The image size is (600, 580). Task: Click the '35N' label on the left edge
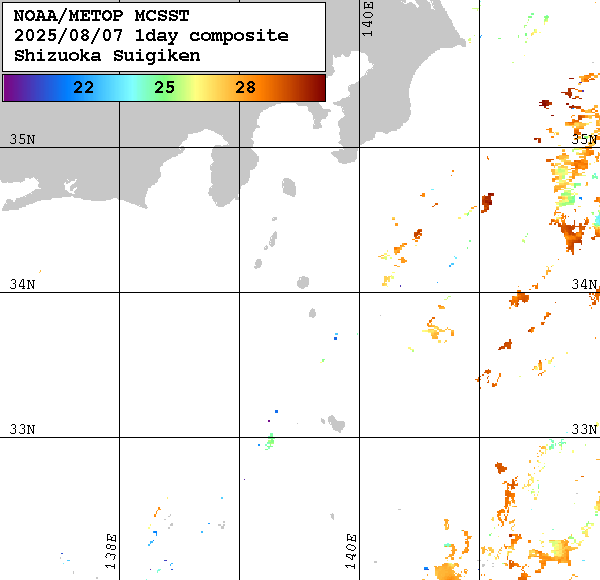22,139
